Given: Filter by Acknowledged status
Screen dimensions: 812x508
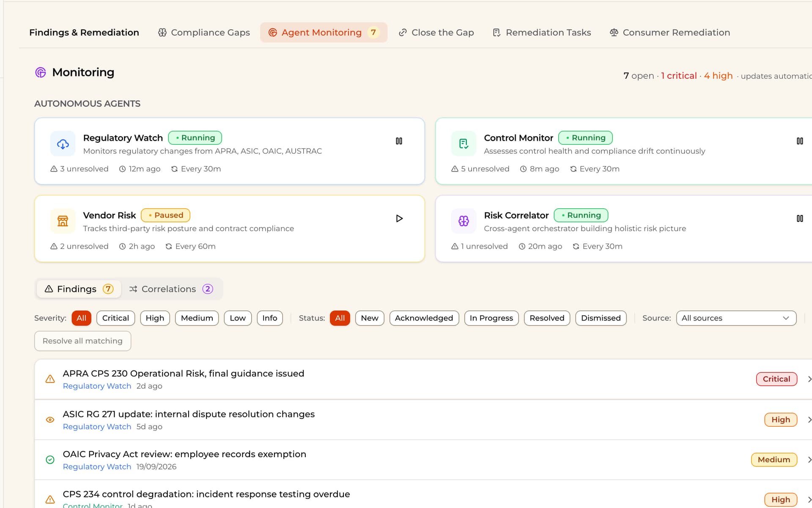Looking at the screenshot, I should [424, 318].
